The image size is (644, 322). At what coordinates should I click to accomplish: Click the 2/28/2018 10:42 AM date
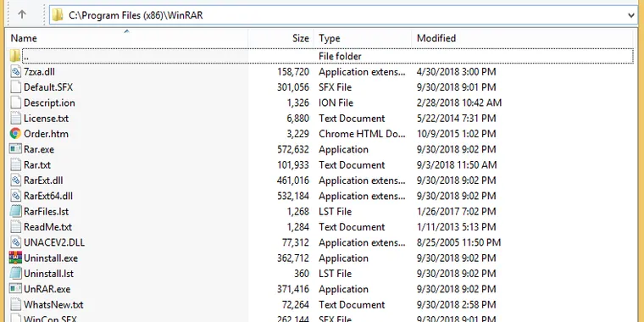(x=459, y=103)
